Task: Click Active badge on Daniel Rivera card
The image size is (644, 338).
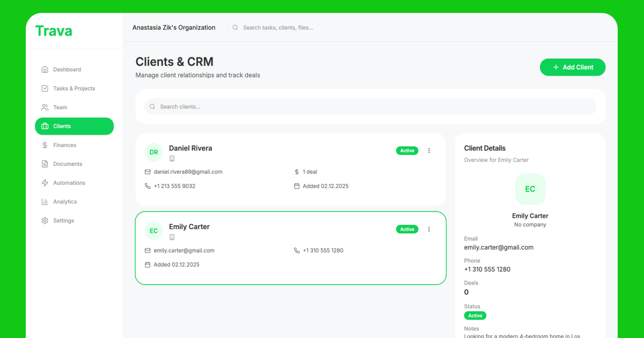Action: click(407, 151)
